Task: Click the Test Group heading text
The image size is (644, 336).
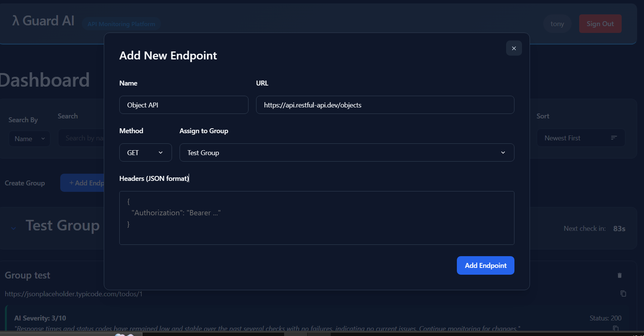Action: tap(63, 225)
